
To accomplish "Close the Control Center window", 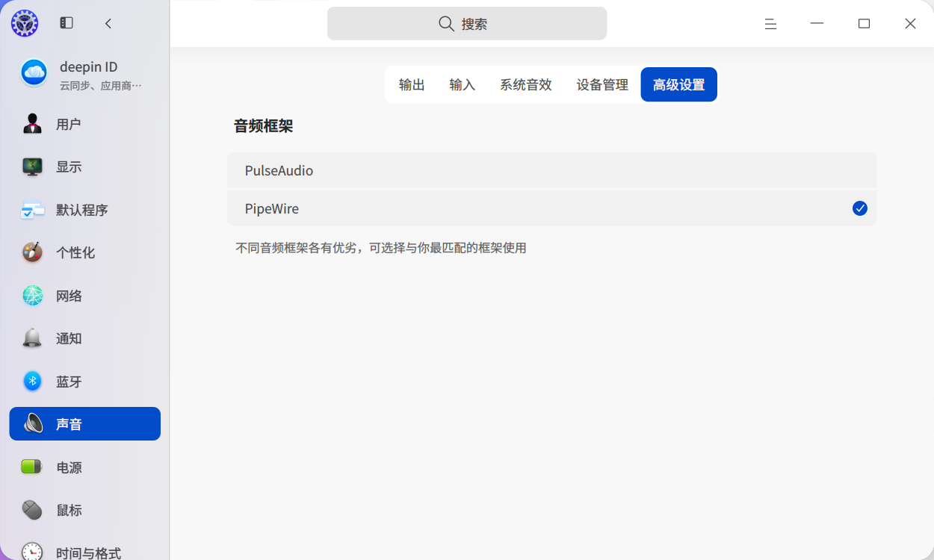I will pos(910,23).
